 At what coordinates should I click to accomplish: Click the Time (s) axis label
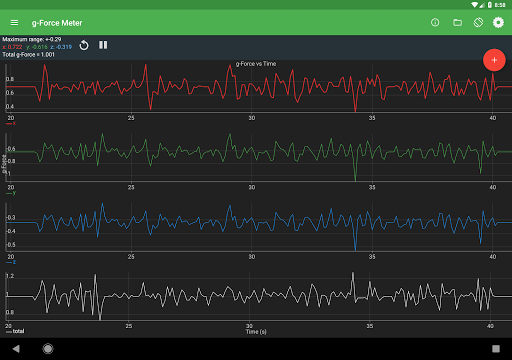(x=256, y=332)
